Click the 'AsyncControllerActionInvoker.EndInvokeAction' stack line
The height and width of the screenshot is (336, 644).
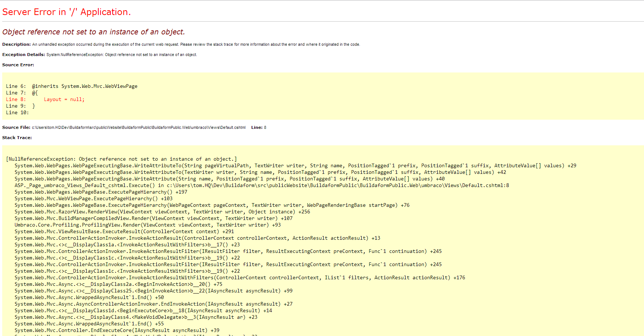pos(153,304)
